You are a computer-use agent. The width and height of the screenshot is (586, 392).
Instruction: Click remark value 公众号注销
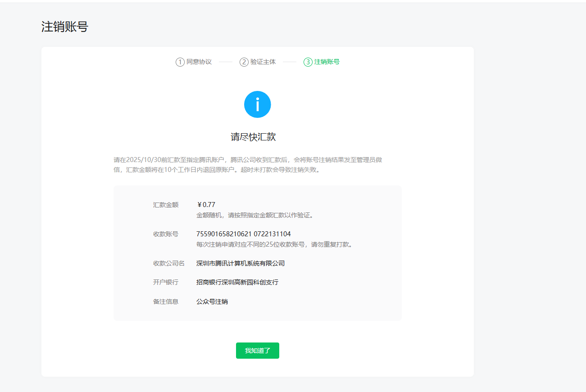212,302
